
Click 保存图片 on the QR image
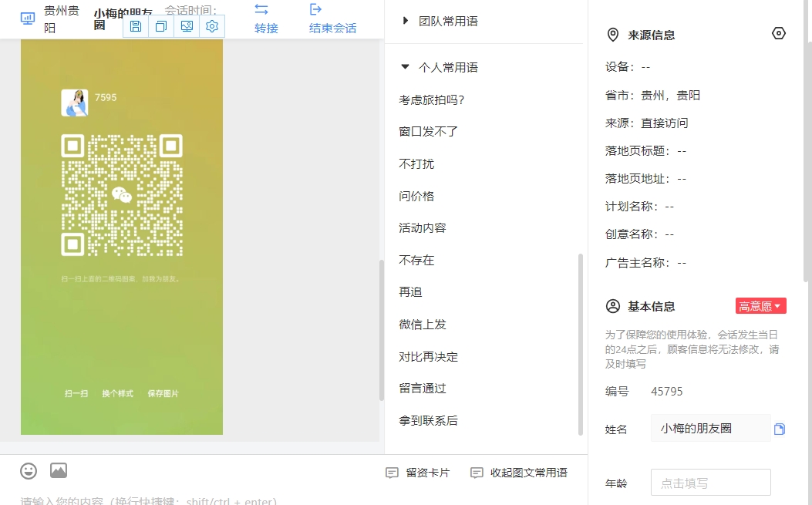click(x=163, y=394)
